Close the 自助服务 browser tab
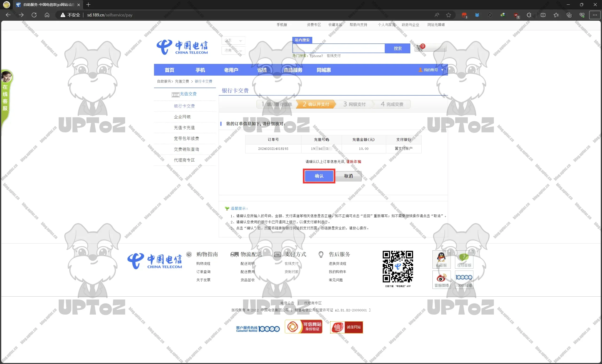The image size is (602, 364). pyautogui.click(x=79, y=5)
